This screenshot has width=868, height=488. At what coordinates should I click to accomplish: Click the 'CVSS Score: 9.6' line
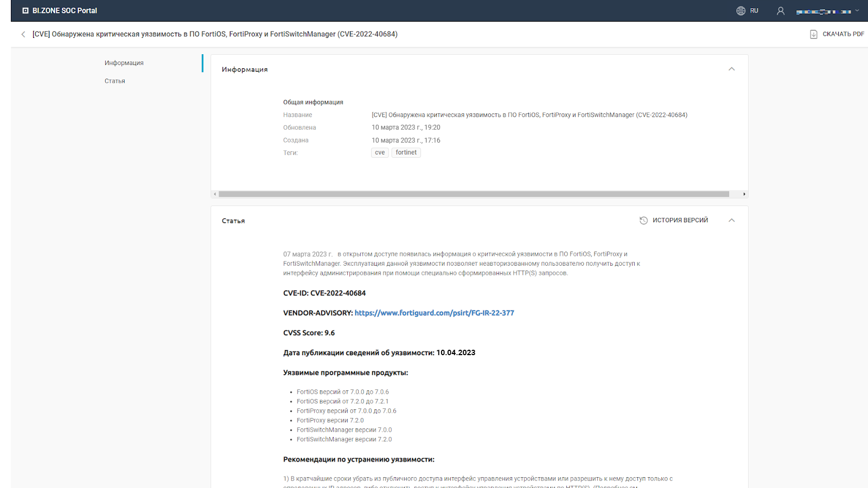point(309,333)
